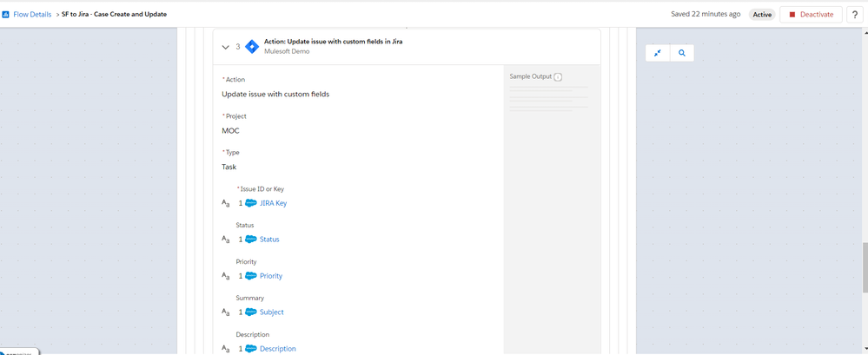The height and width of the screenshot is (355, 868).
Task: Click the flow name 'SF to Jira - Case Create and Update'
Action: pos(114,15)
